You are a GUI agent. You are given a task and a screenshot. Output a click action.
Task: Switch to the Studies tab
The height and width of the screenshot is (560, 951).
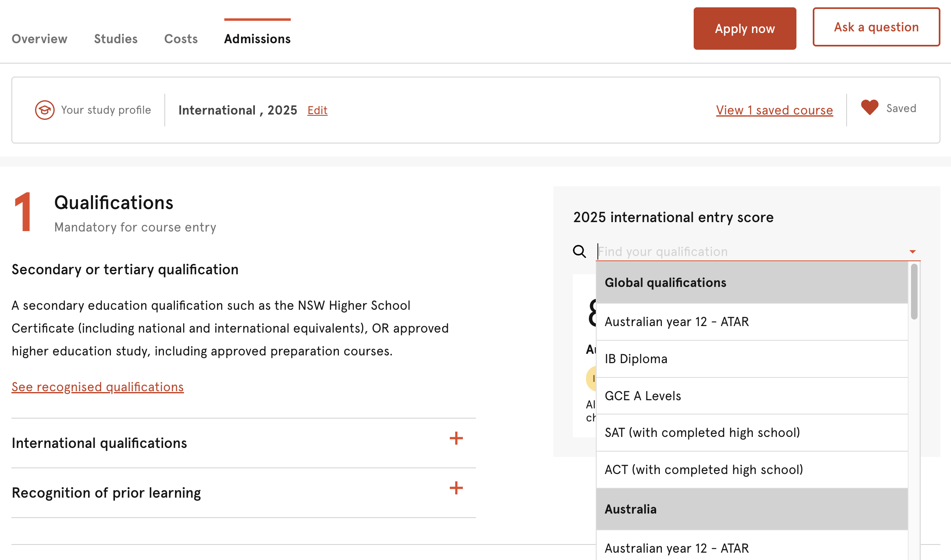click(x=116, y=39)
